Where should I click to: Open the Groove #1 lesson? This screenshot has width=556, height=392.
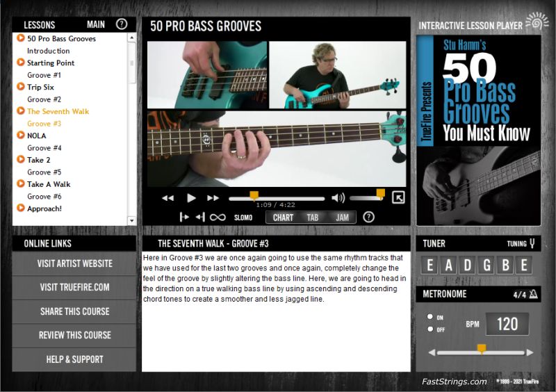point(44,75)
